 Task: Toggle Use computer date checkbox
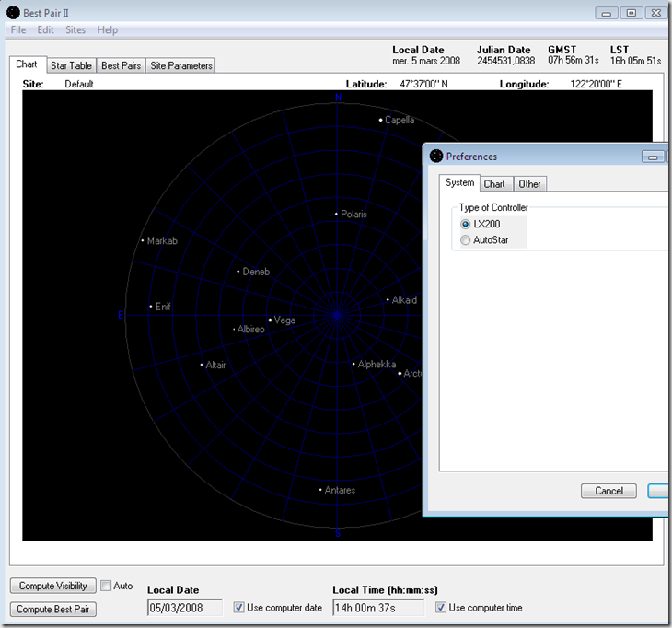coord(238,608)
